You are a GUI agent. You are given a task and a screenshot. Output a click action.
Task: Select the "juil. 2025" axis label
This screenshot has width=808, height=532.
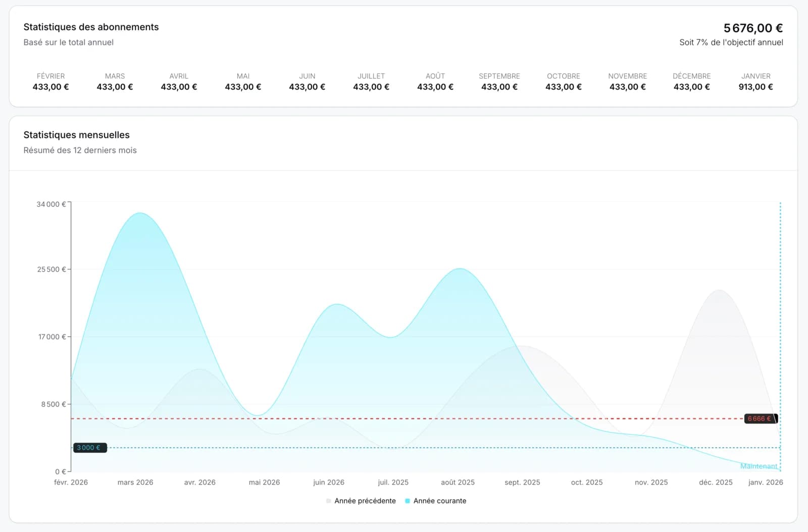pos(392,482)
